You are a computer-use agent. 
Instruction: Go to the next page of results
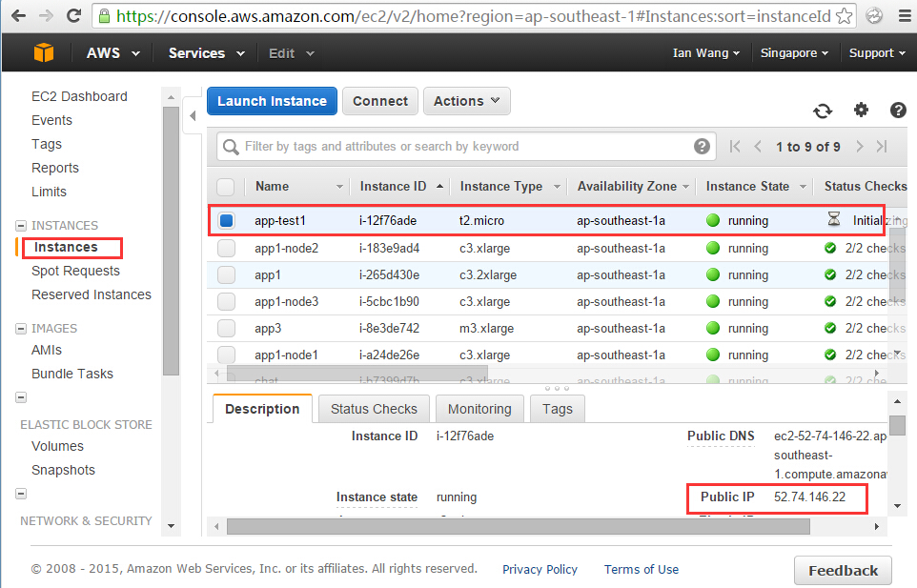coord(859,146)
